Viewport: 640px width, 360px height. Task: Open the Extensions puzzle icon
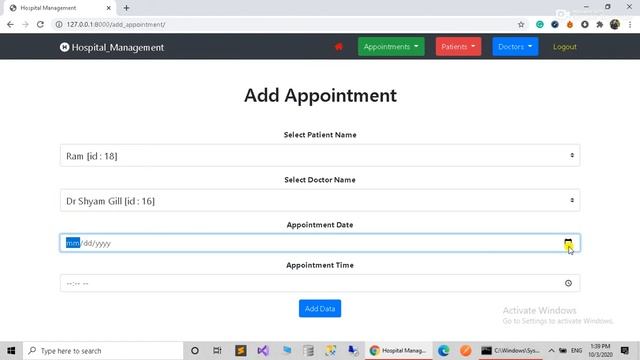[600, 24]
